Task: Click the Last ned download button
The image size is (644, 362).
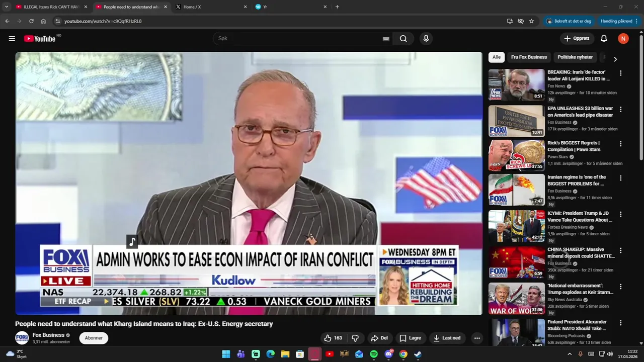Action: tap(447, 338)
